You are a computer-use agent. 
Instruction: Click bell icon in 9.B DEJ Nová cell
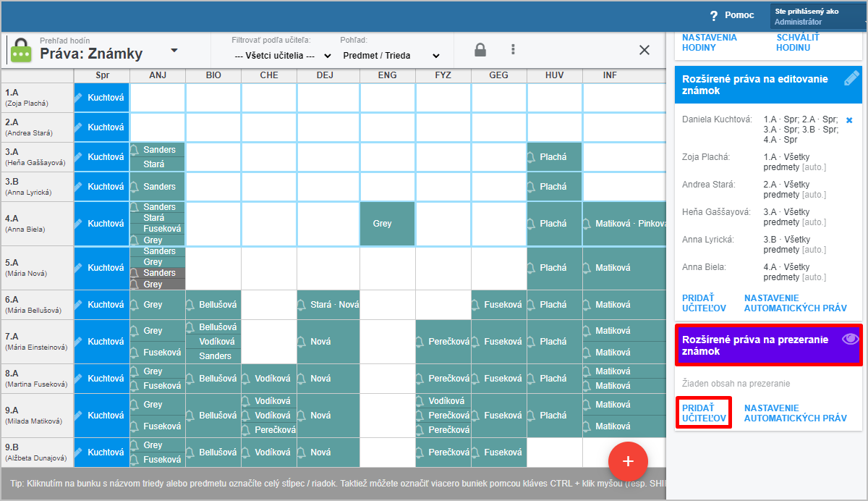coord(302,452)
